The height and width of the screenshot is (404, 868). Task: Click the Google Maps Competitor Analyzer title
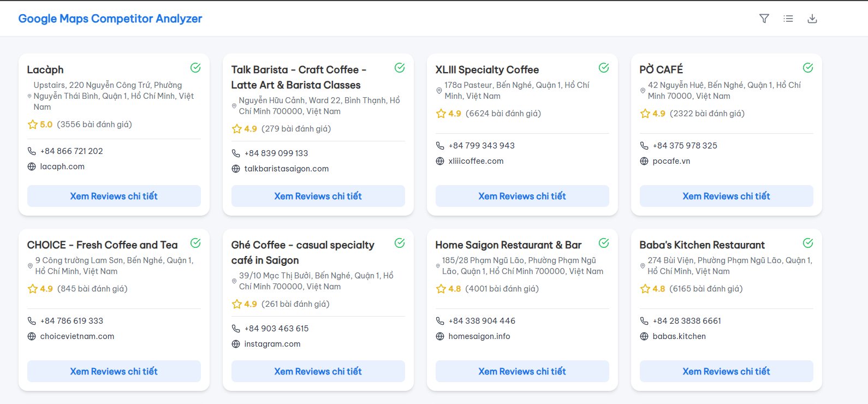pos(110,19)
